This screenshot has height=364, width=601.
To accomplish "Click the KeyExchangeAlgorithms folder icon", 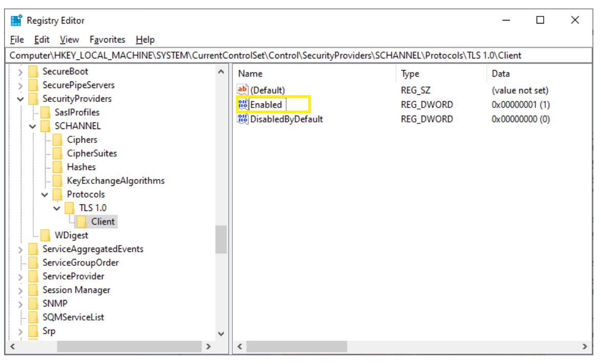I will (x=58, y=180).
